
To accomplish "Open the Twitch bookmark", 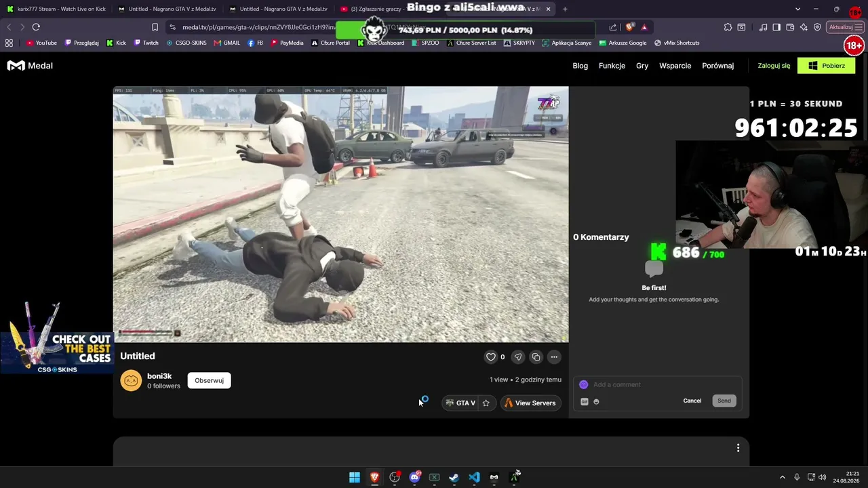I will click(x=146, y=43).
